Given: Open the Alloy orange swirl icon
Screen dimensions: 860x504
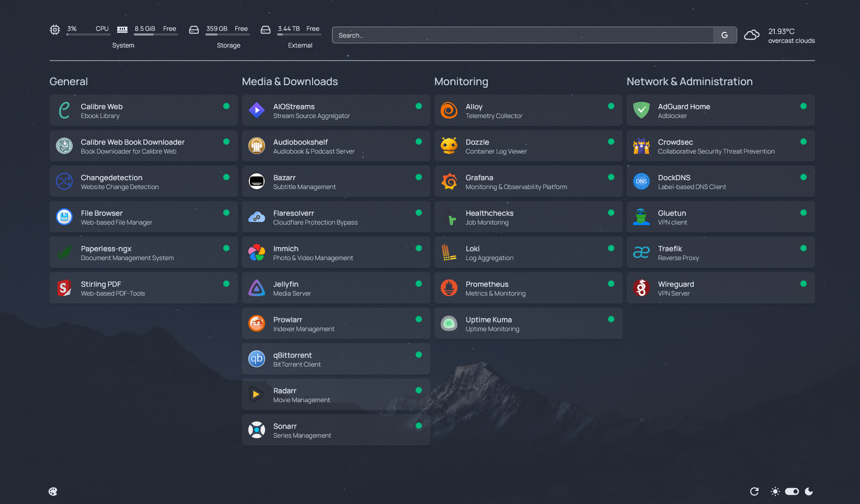Looking at the screenshot, I should (x=449, y=110).
